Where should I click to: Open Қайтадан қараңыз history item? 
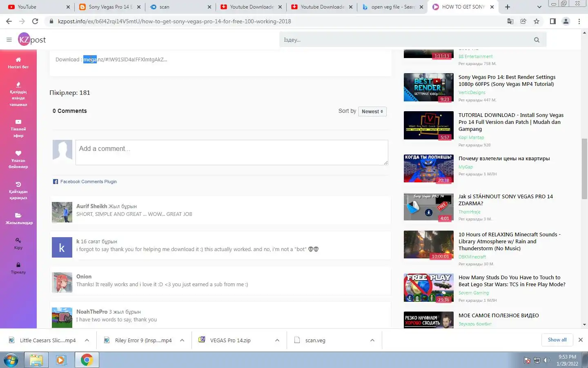(x=18, y=191)
